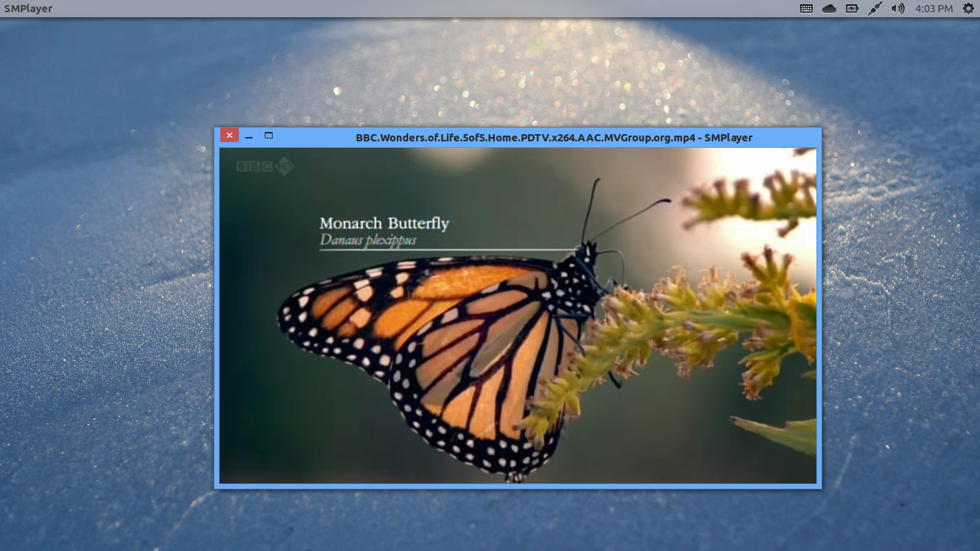Open the on-screen keyboard indicator
980x551 pixels.
[806, 9]
